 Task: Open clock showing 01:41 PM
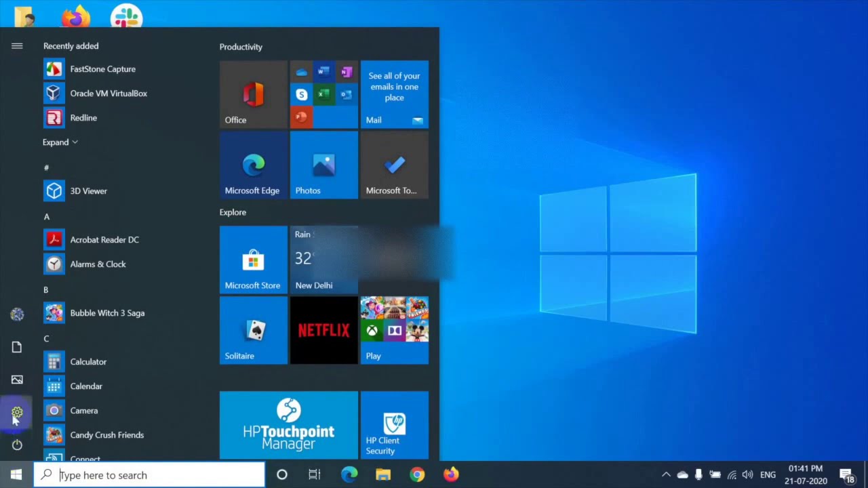tap(806, 475)
